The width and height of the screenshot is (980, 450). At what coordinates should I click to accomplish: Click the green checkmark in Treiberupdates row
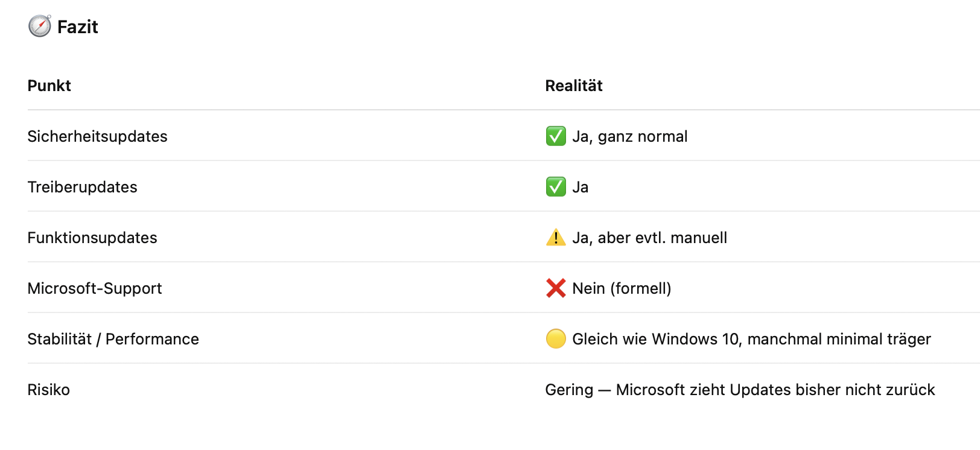[556, 187]
